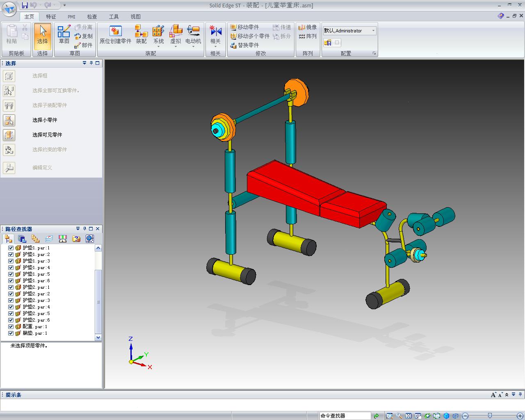The image size is (525, 420).
Task: Click the configuration display icon below 默认,Administrator
Action: [328, 42]
